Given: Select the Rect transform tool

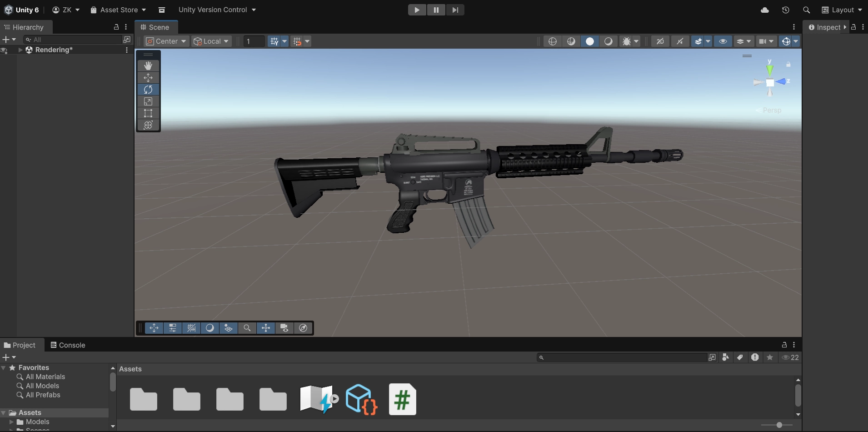Looking at the screenshot, I should point(148,113).
